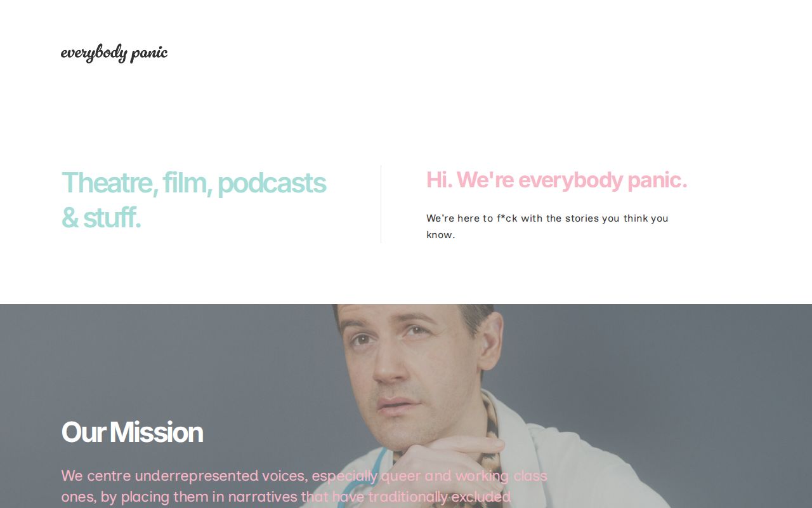Viewport: 812px width, 508px height.
Task: Click the 'We centre underrepresented voices' line
Action: pyautogui.click(x=304, y=476)
